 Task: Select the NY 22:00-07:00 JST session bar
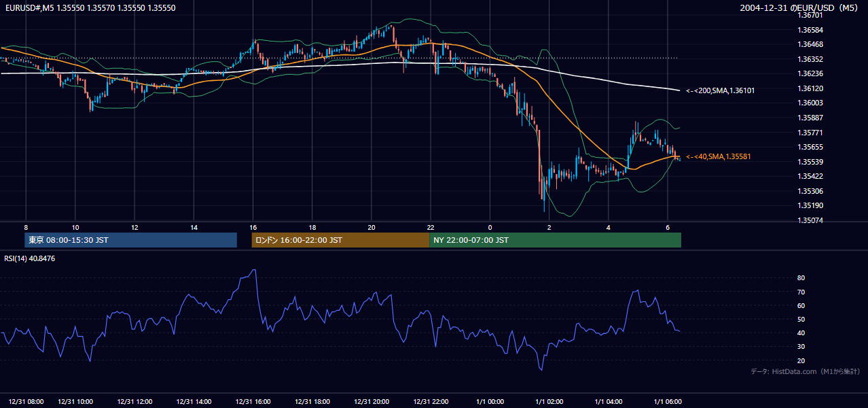pos(555,240)
